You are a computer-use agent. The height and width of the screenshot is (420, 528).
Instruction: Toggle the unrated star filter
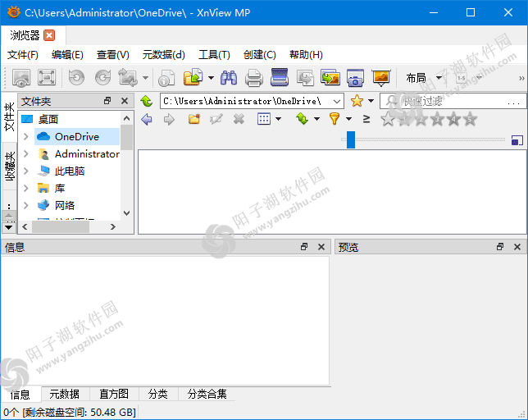pyautogui.click(x=388, y=119)
